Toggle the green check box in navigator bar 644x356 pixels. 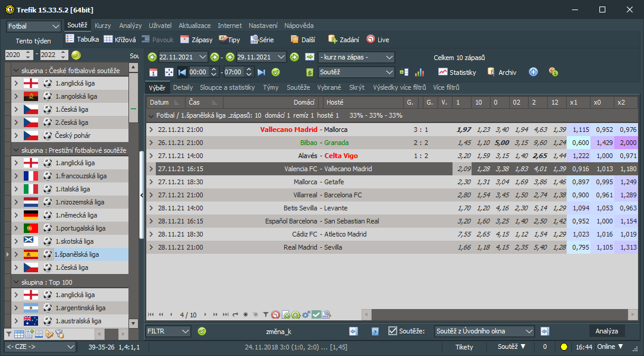316,315
